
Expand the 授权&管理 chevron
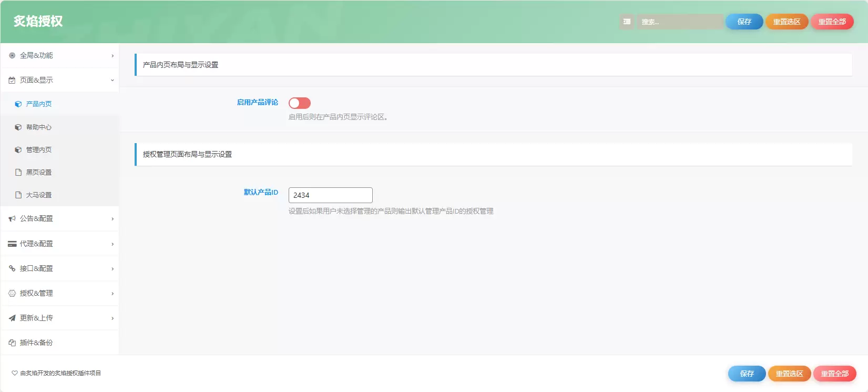point(113,294)
